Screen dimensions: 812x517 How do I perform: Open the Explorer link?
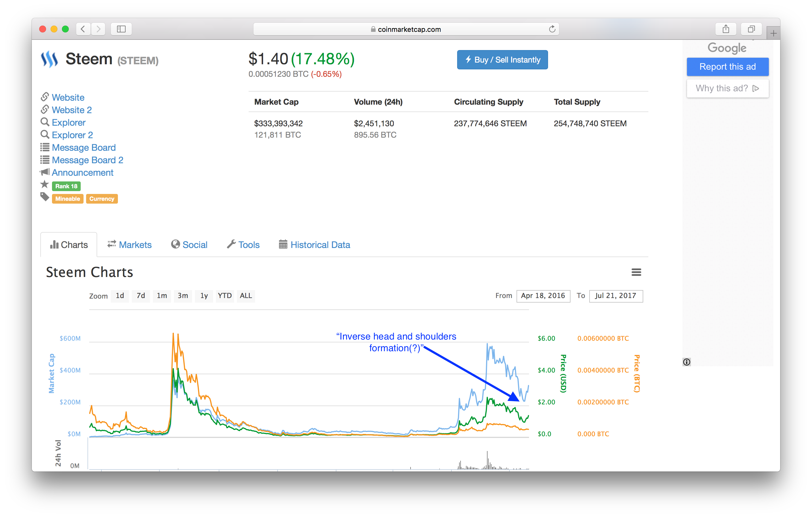tap(69, 122)
